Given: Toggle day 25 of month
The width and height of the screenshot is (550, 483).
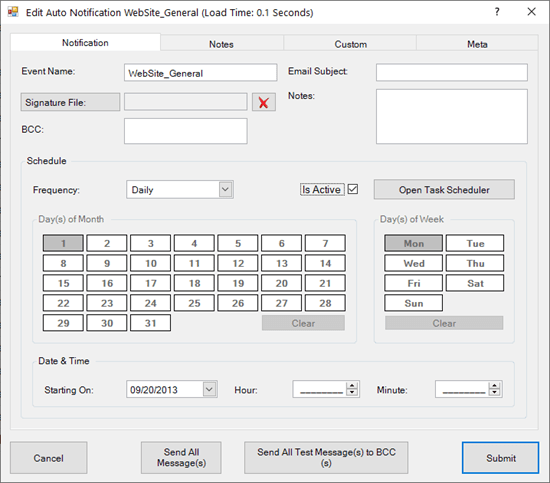Looking at the screenshot, I should coord(194,303).
